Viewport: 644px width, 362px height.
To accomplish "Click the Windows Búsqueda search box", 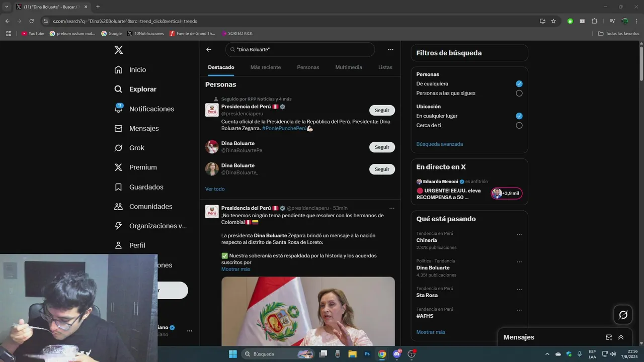I will pos(278,354).
